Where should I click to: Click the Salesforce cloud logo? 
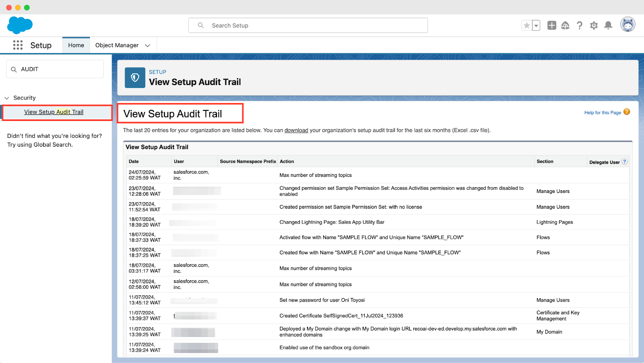click(20, 25)
